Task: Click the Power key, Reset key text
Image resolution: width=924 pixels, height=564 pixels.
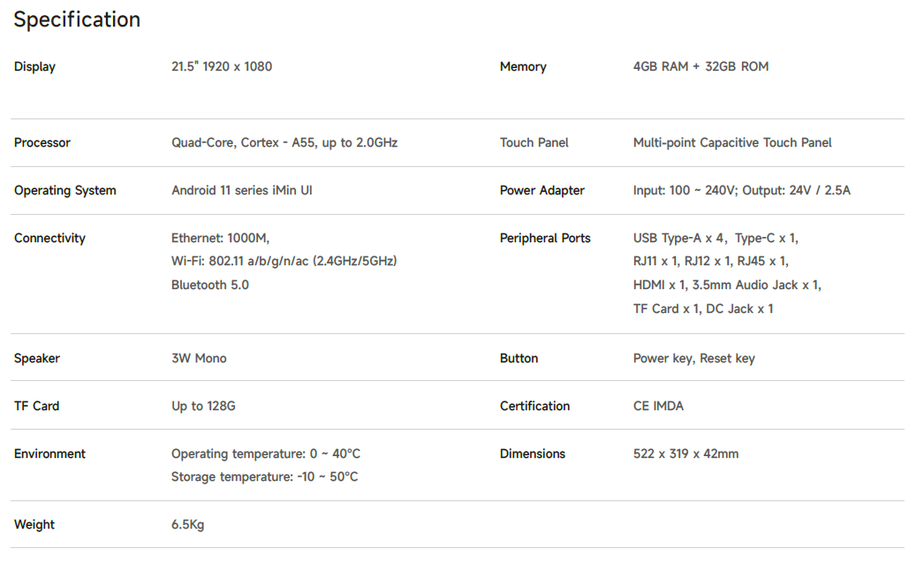Action: pyautogui.click(x=694, y=359)
